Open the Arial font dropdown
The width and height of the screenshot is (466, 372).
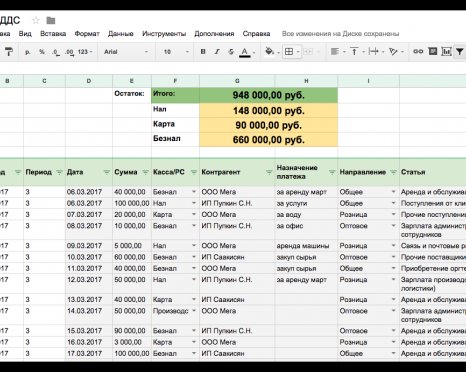pyautogui.click(x=126, y=52)
